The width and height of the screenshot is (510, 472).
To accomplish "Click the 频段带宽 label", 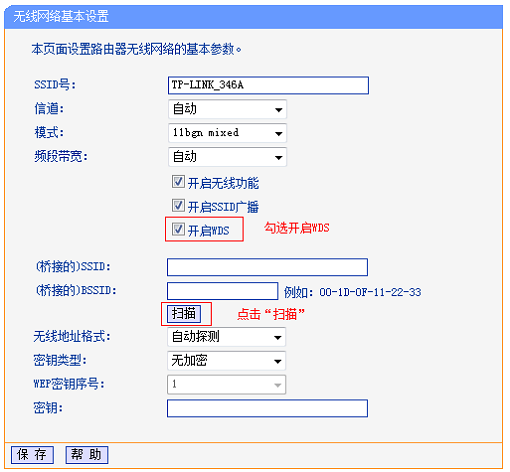I will point(61,156).
